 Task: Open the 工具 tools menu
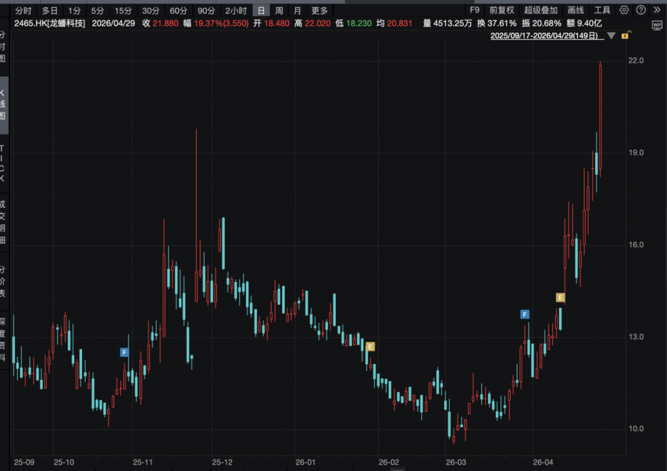[x=602, y=10]
